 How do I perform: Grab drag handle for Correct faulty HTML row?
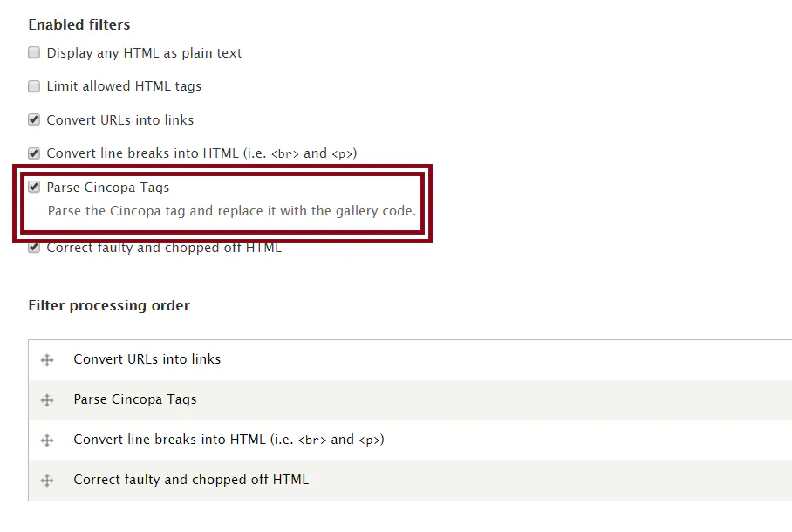47,480
